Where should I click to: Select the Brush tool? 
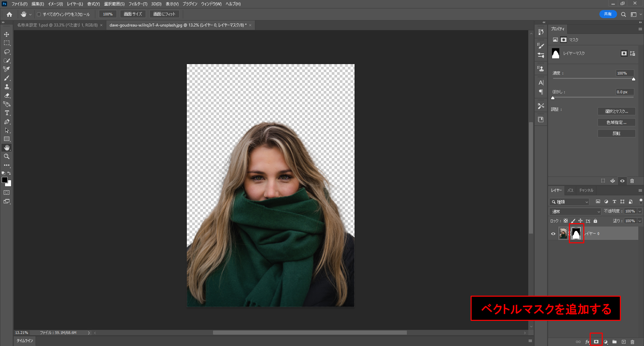pyautogui.click(x=7, y=78)
